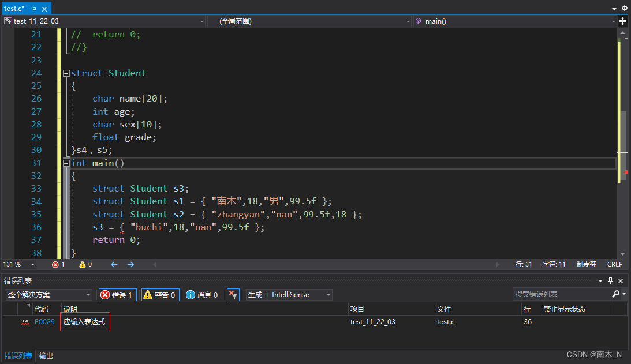This screenshot has width=631, height=364.
Task: Sort by 行 column header
Action: (531, 309)
